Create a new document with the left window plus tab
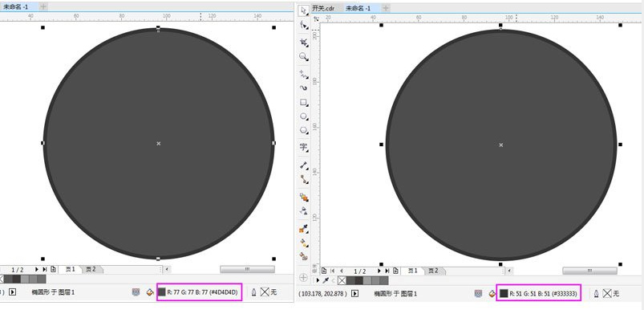The width and height of the screenshot is (644, 310). (43, 6)
